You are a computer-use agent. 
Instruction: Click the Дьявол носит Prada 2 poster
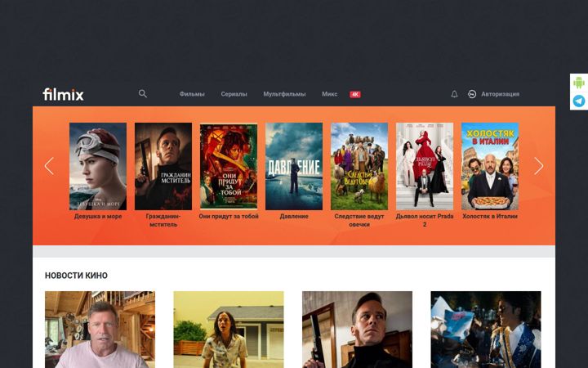[x=425, y=166]
